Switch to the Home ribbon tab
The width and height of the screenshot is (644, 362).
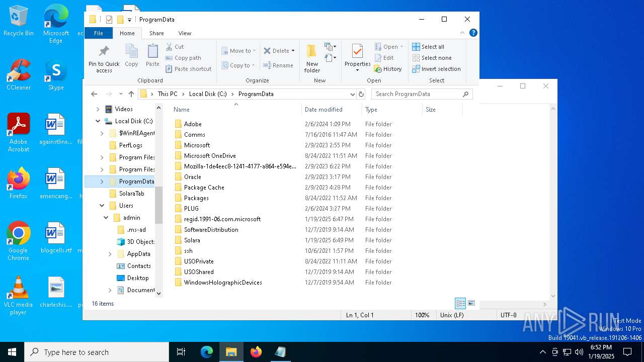[127, 33]
